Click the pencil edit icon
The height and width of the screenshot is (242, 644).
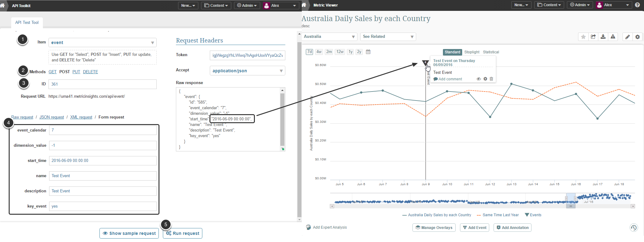(628, 37)
